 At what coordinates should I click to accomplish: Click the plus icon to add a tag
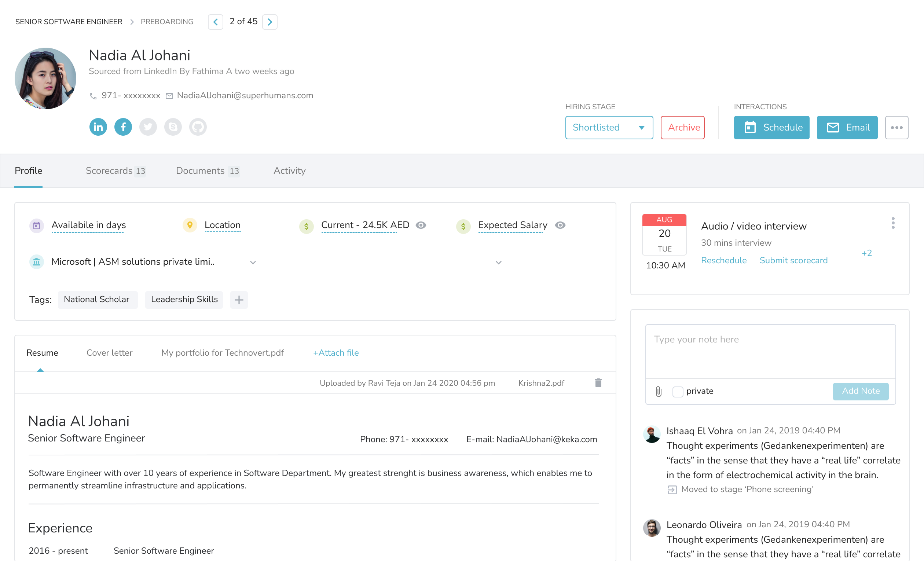click(239, 300)
